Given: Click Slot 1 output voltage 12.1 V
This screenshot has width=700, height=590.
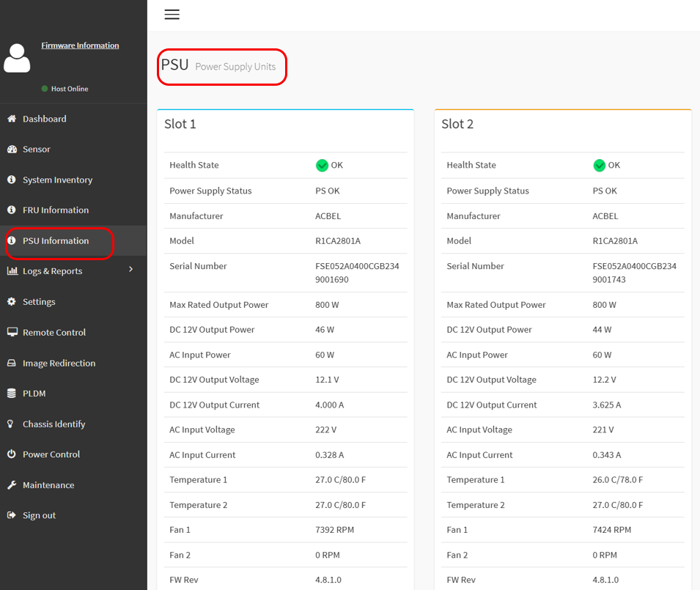Looking at the screenshot, I should 327,380.
